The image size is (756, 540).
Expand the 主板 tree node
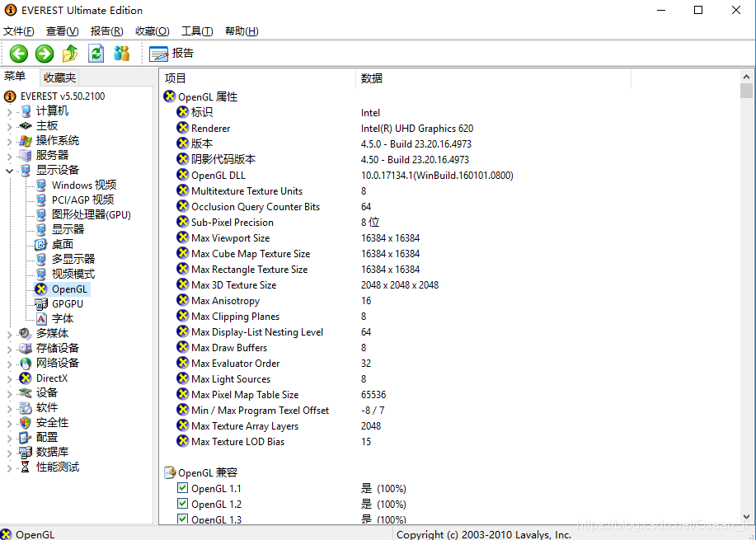[9, 127]
